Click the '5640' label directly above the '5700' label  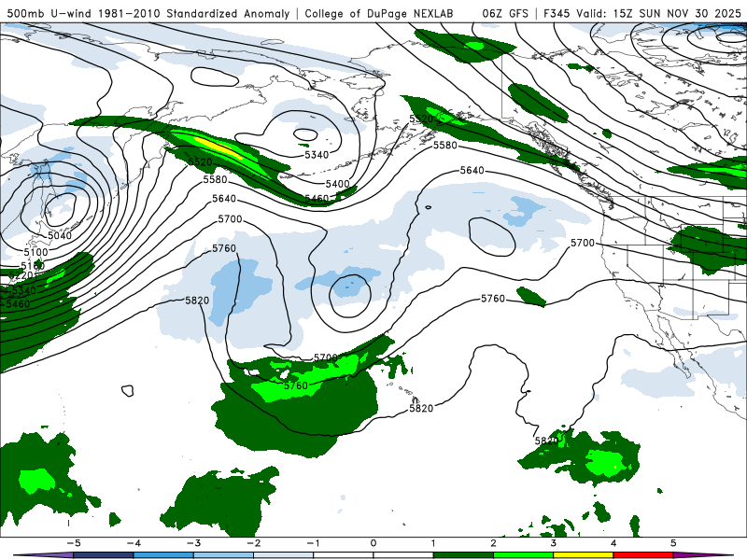click(x=224, y=199)
